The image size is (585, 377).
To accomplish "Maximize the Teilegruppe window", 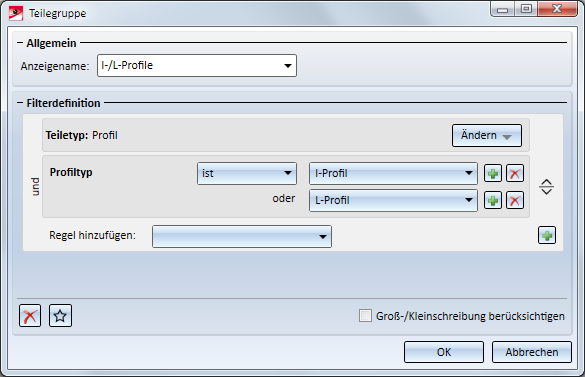I will (526, 9).
